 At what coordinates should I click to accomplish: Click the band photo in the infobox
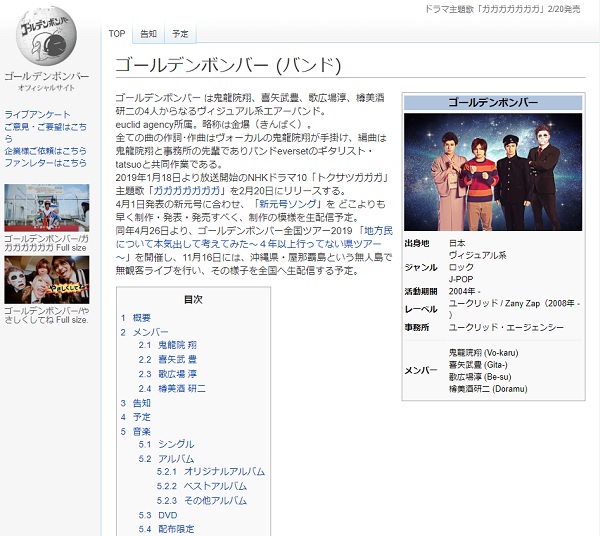click(492, 172)
